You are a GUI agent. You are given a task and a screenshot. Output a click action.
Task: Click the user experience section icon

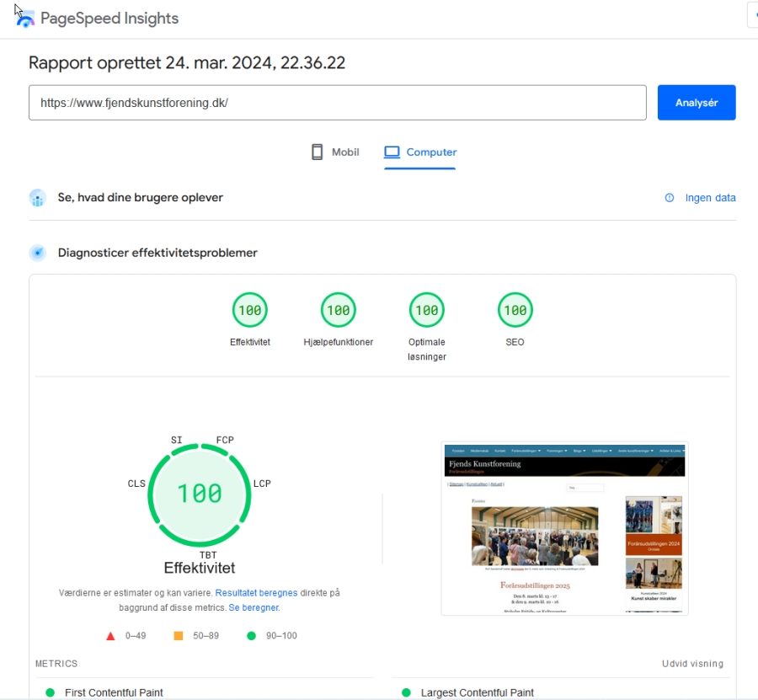tap(37, 198)
